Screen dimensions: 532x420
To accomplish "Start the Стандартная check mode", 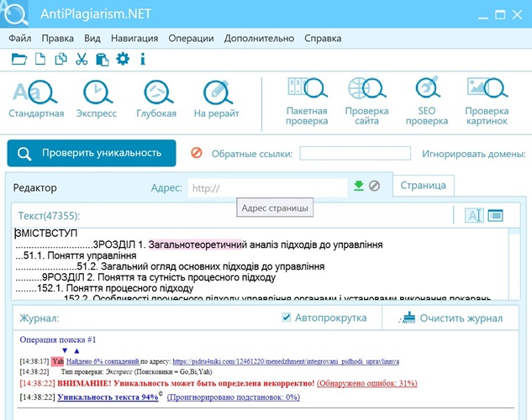I will click(x=36, y=99).
